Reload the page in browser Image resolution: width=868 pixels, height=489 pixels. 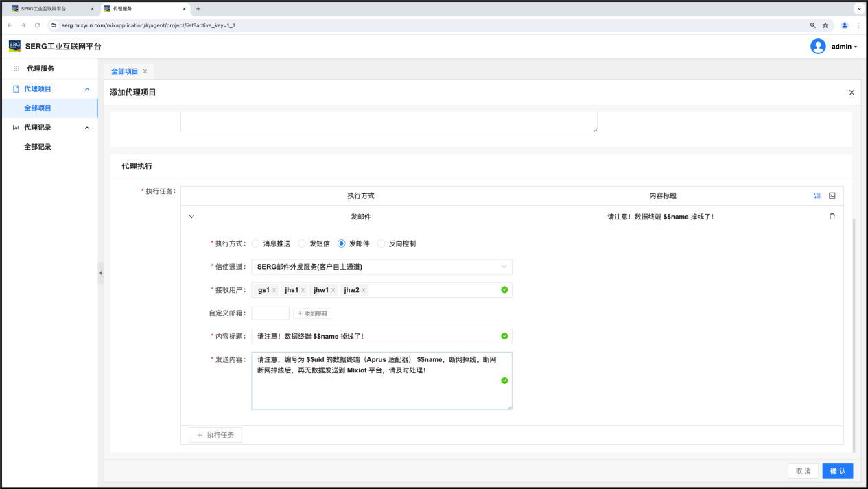(x=38, y=25)
